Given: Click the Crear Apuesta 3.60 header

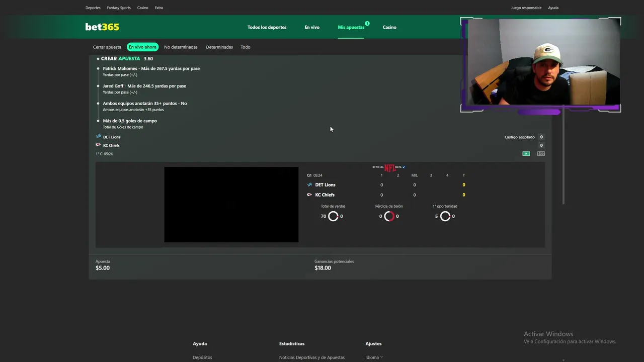Looking at the screenshot, I should coord(125,59).
